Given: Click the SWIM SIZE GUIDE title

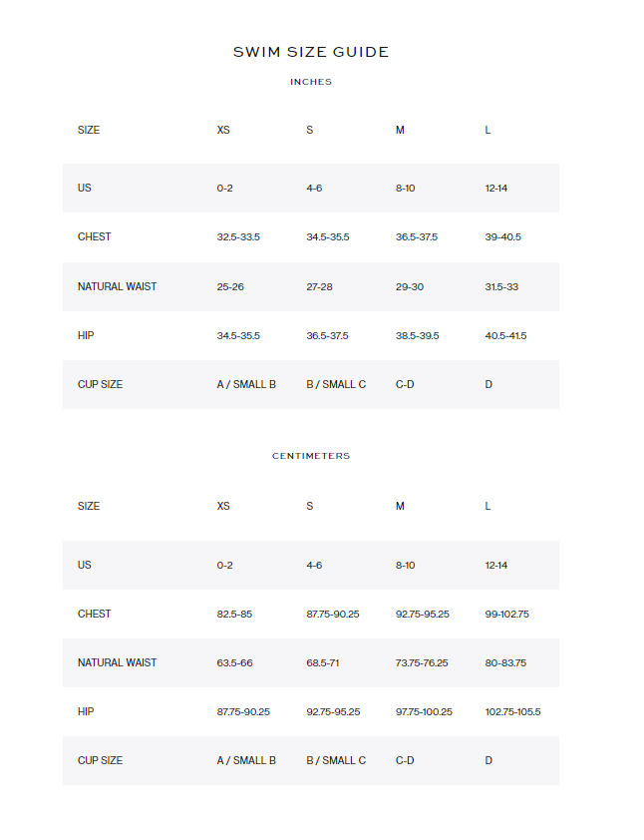Looking at the screenshot, I should pyautogui.click(x=311, y=52).
